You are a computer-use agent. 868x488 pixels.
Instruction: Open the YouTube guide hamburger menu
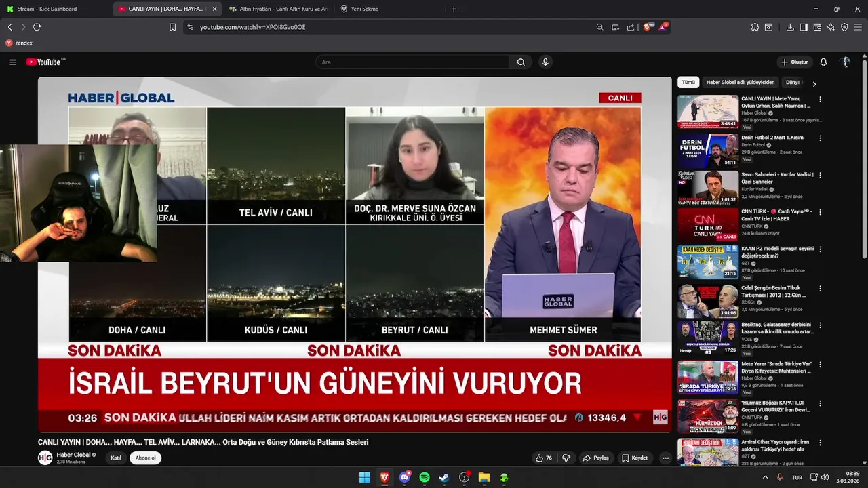point(12,62)
